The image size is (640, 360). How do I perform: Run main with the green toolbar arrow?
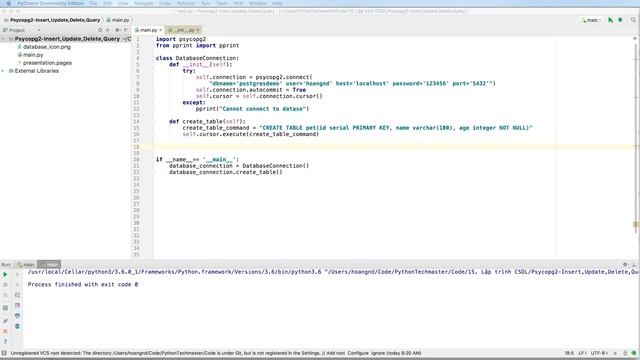[610, 20]
